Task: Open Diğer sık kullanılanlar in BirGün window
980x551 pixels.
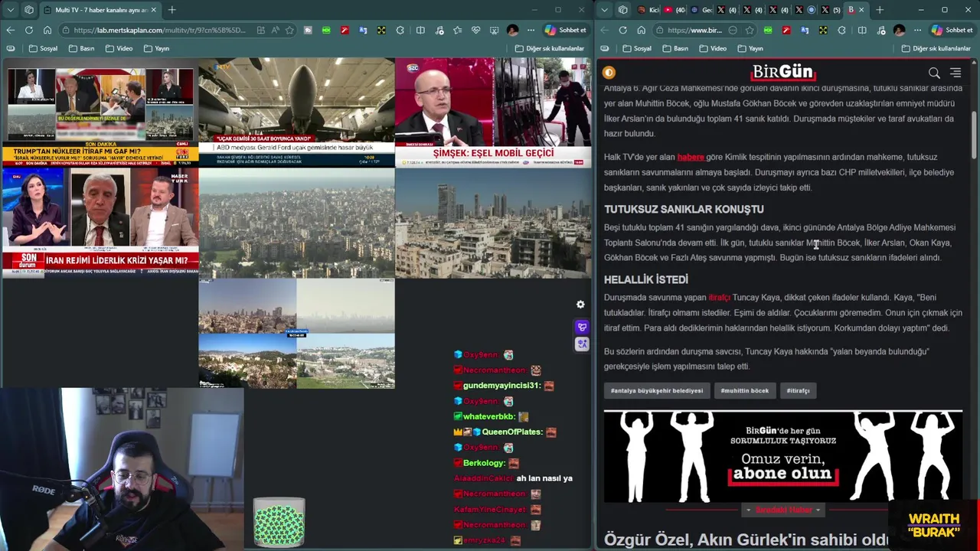Action: (x=936, y=48)
